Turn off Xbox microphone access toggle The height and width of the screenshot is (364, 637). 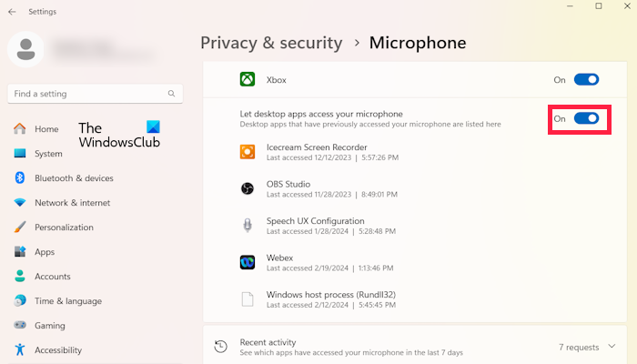pos(586,80)
